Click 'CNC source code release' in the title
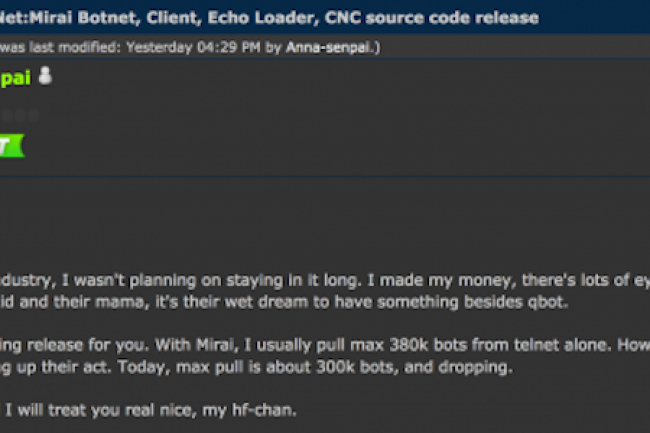 click(432, 18)
